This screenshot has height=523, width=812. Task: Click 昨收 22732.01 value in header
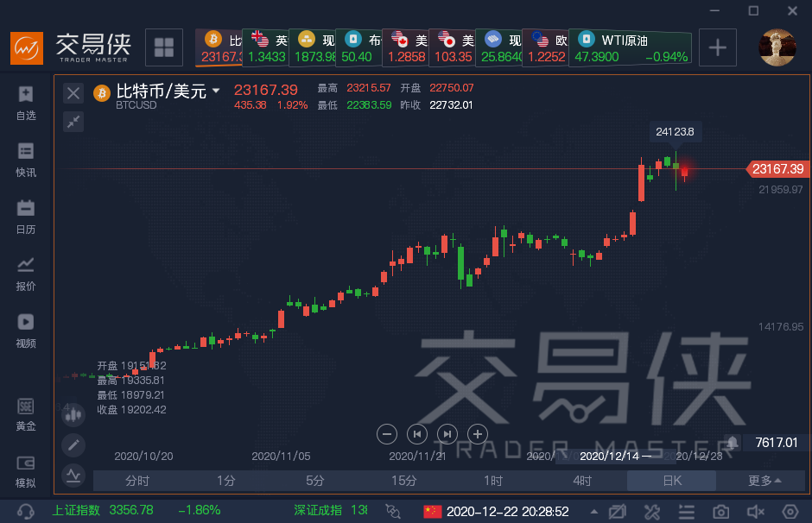coord(451,105)
